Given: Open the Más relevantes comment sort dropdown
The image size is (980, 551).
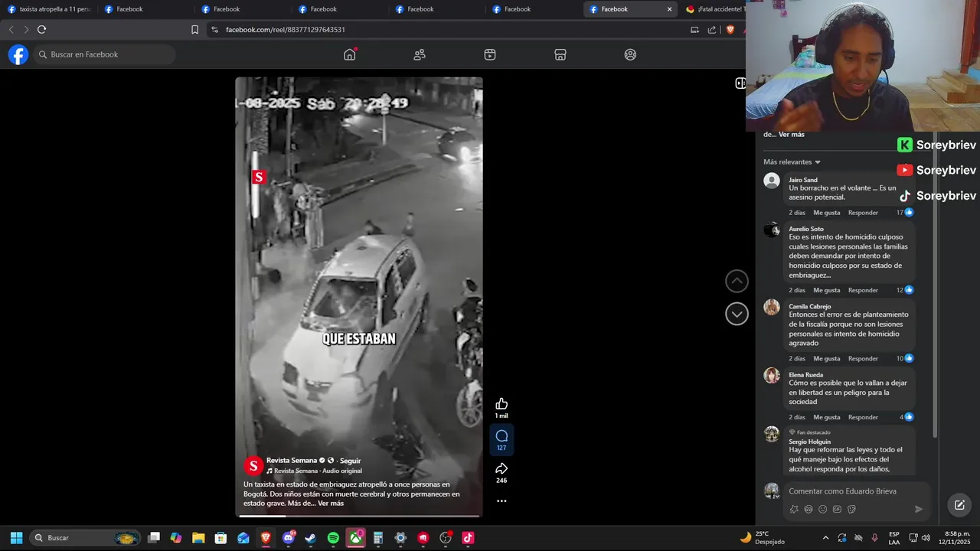Looking at the screenshot, I should coord(792,162).
